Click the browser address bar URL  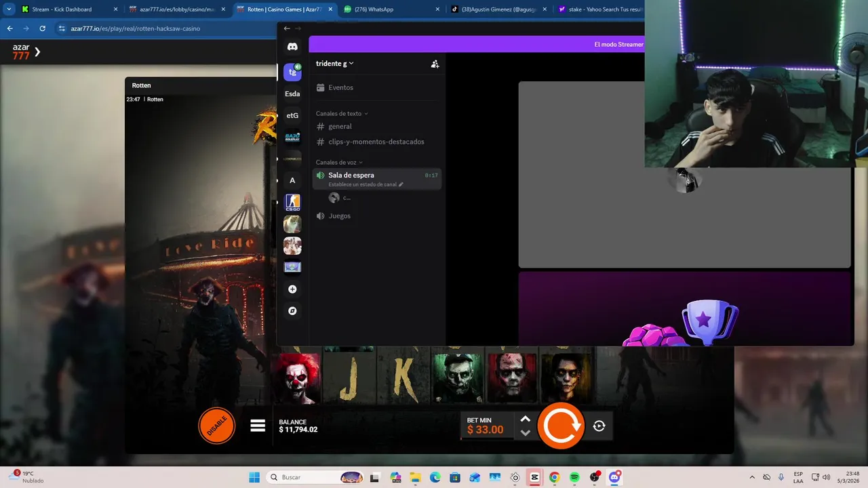point(136,28)
